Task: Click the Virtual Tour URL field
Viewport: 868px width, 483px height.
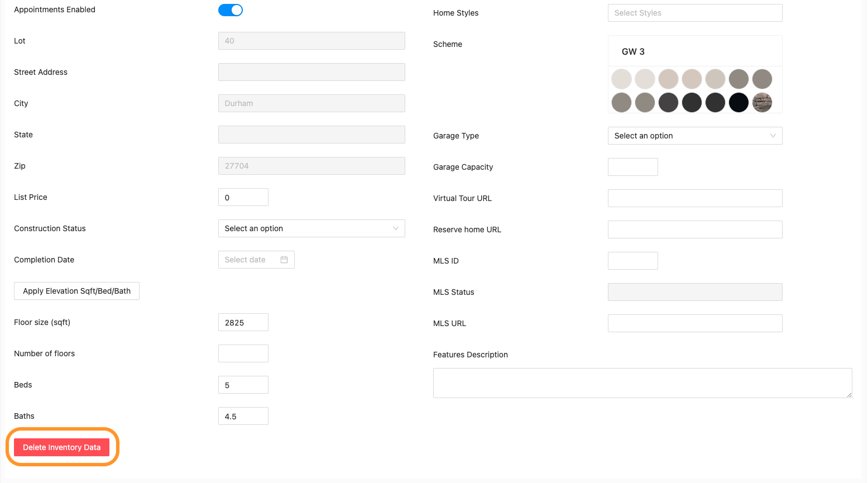Action: (x=695, y=198)
